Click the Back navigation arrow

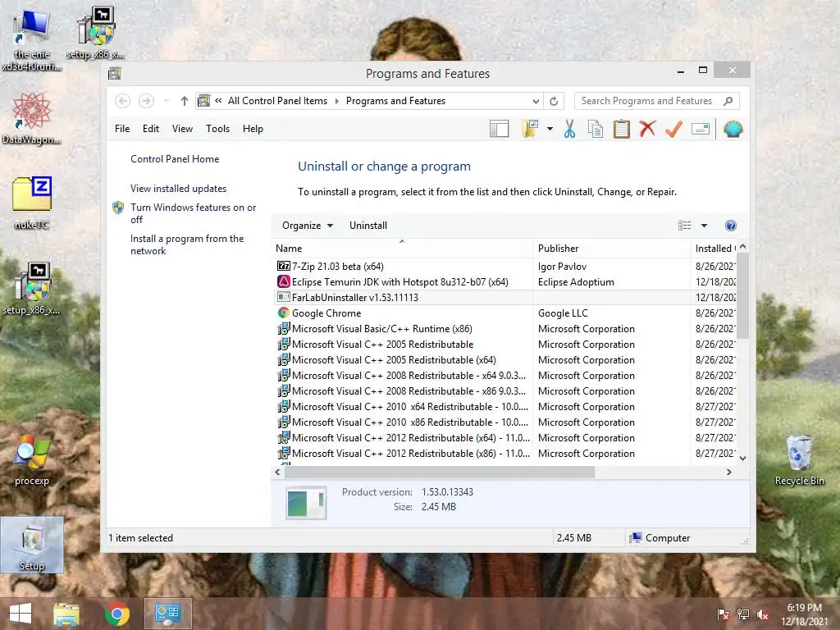tap(122, 101)
